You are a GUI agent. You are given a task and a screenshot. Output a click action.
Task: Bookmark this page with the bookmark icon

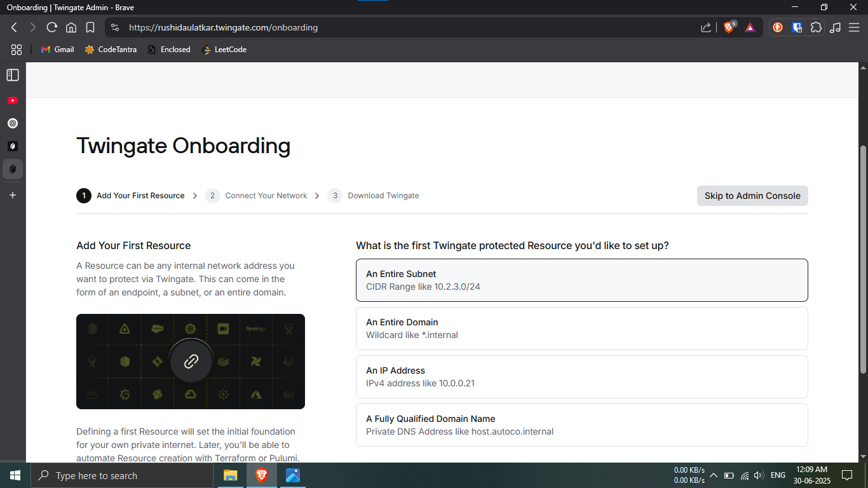click(90, 27)
